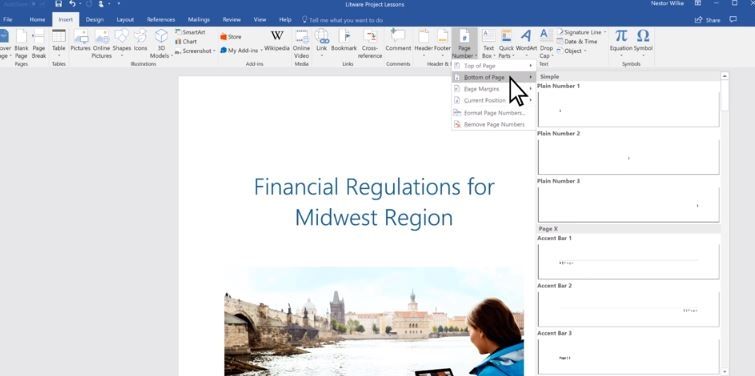
Task: Insert Online Video
Action: click(301, 43)
